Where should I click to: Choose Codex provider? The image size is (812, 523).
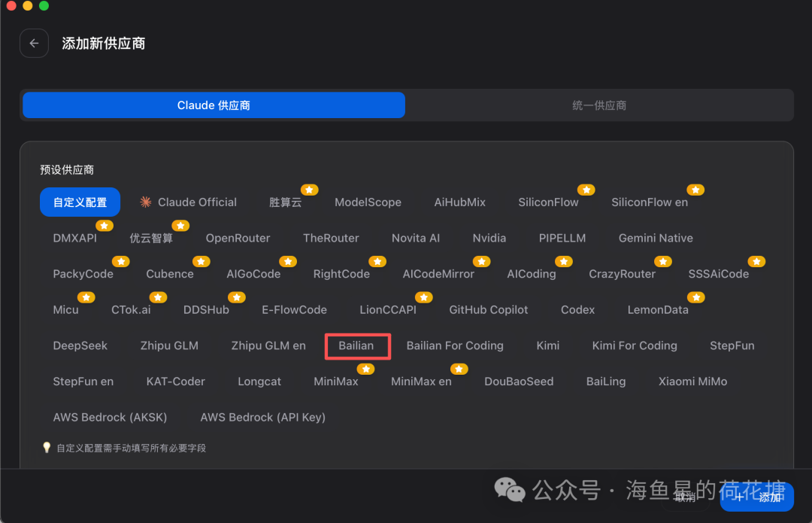coord(578,309)
